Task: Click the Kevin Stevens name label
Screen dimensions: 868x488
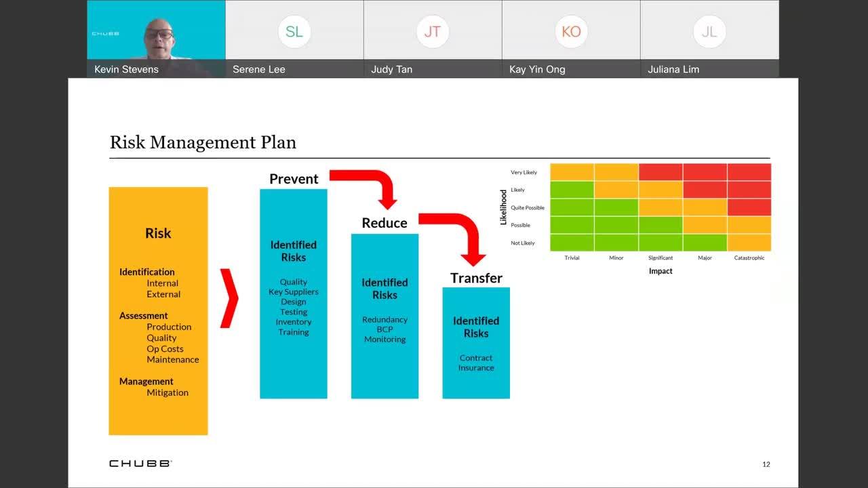Action: pyautogui.click(x=126, y=69)
